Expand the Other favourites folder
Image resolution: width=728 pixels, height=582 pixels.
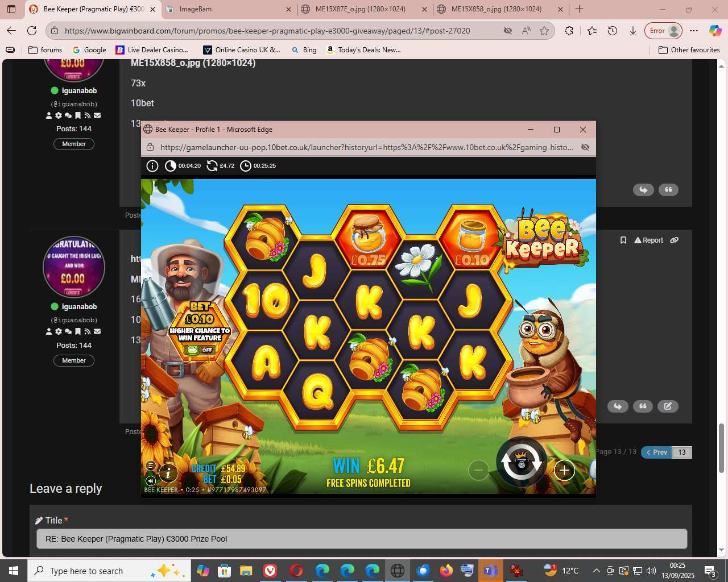[x=689, y=50]
